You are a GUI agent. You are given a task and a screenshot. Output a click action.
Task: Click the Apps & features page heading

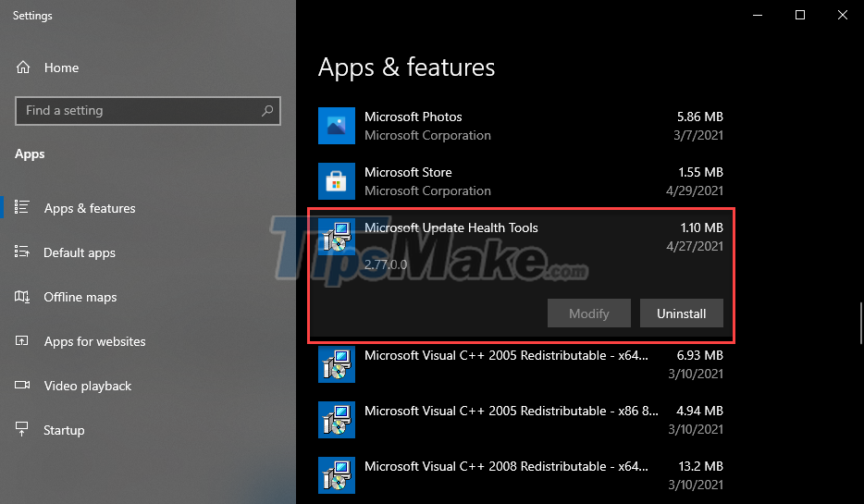click(407, 68)
